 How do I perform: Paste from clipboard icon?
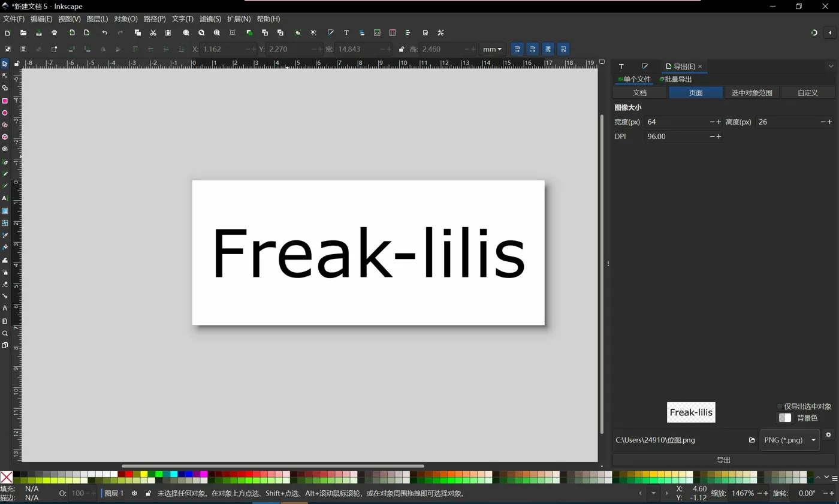(168, 32)
